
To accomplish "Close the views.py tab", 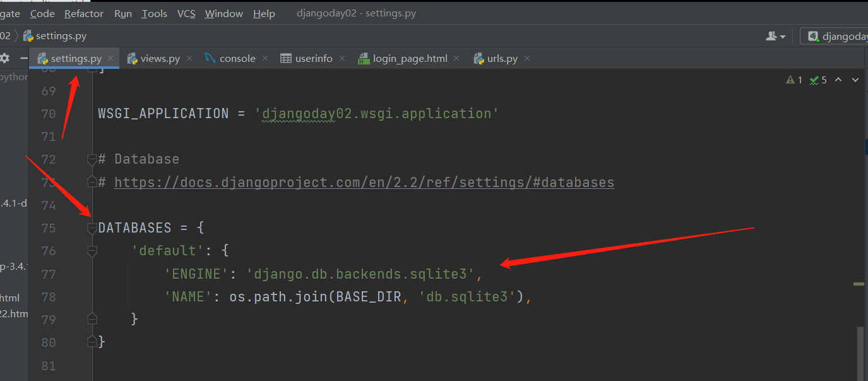I will [x=189, y=58].
